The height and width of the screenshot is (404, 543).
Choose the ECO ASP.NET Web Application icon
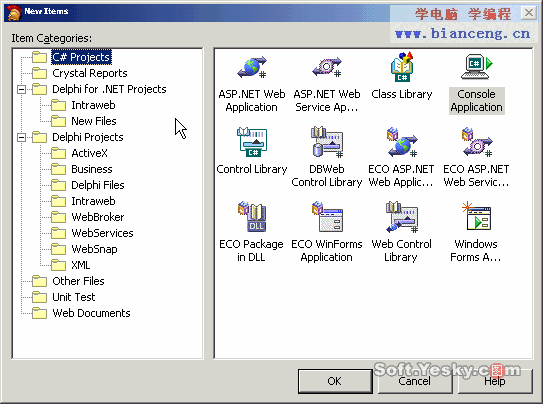coord(402,142)
